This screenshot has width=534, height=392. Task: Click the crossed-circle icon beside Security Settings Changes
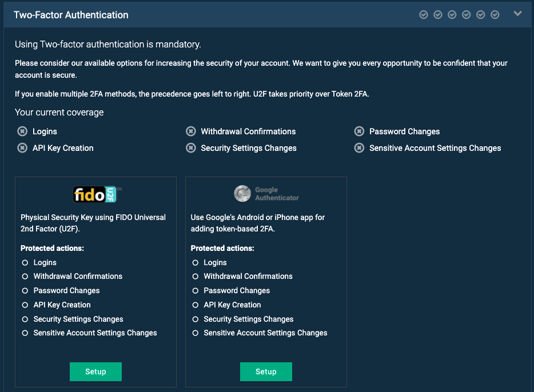pos(191,148)
